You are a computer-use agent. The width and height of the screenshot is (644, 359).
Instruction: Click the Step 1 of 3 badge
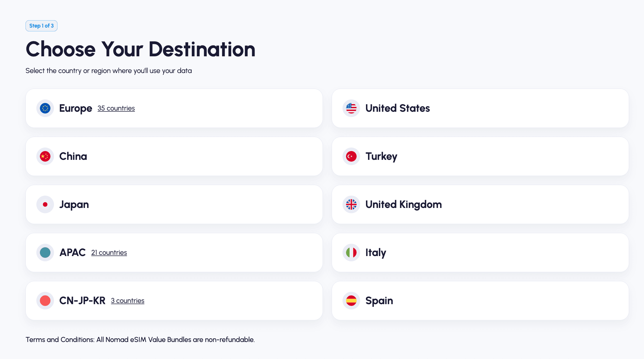pyautogui.click(x=41, y=26)
